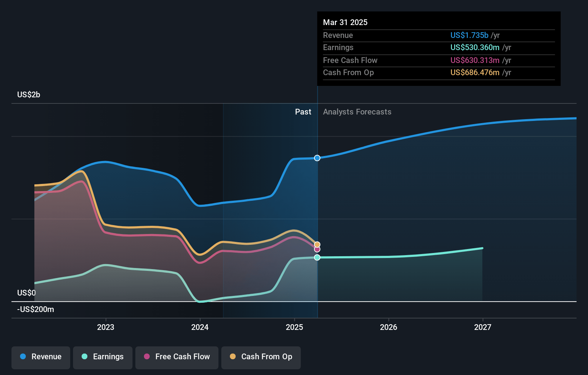Click the Past label
The height and width of the screenshot is (375, 588).
click(x=303, y=112)
